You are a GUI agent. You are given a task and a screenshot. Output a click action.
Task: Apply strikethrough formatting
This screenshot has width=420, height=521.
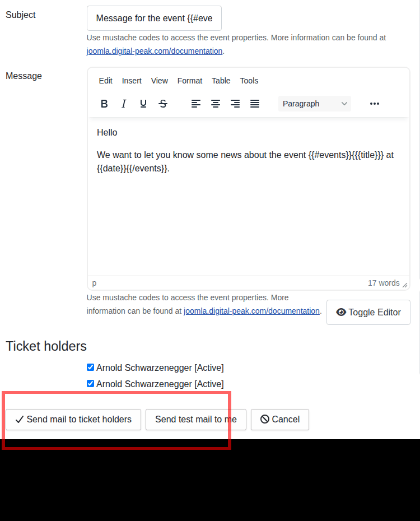(163, 104)
